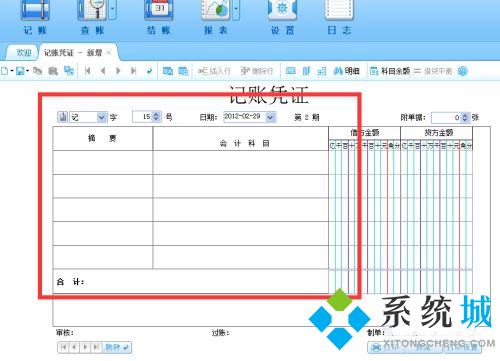
Task: Go to last voucher using toolbar arrow
Action: (x=134, y=71)
